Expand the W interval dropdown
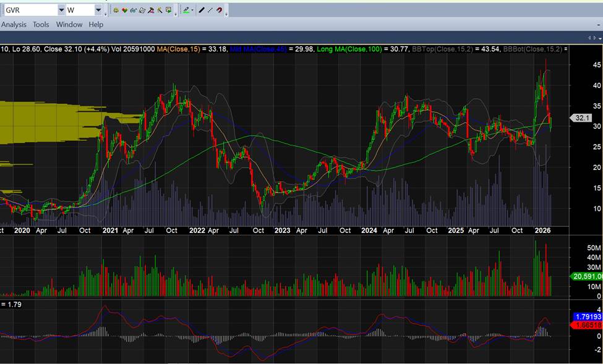The image size is (603, 364). coord(98,11)
